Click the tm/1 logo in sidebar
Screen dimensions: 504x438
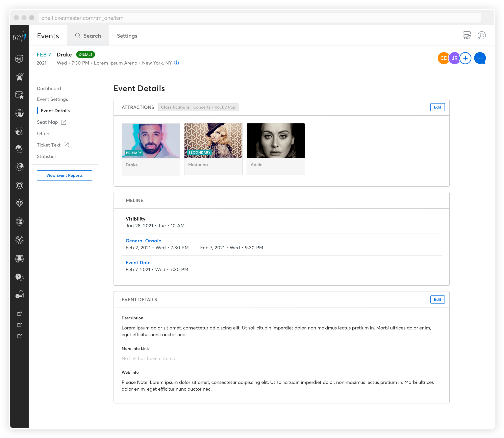tap(19, 37)
